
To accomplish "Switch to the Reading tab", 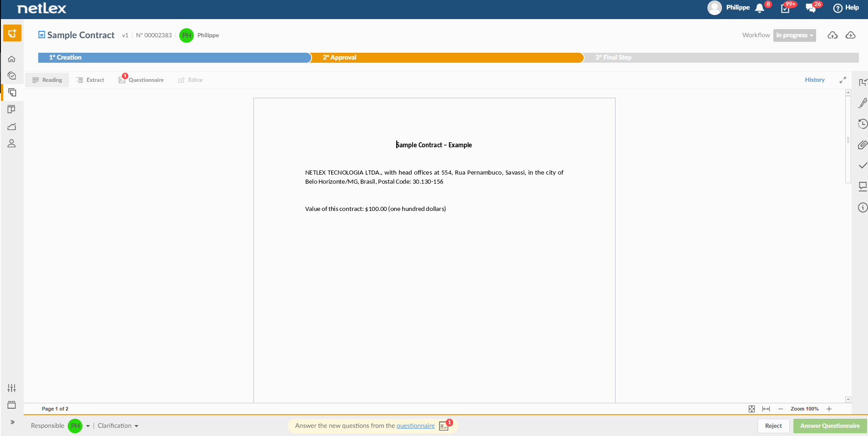I will coord(47,80).
